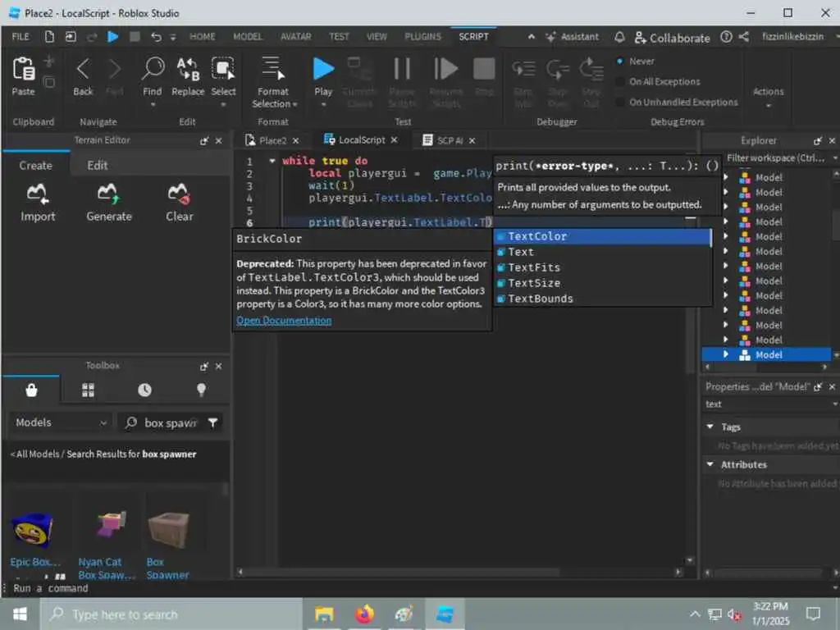This screenshot has width=840, height=630.
Task: Open Toolbox marketplace bag tab
Action: 32,390
